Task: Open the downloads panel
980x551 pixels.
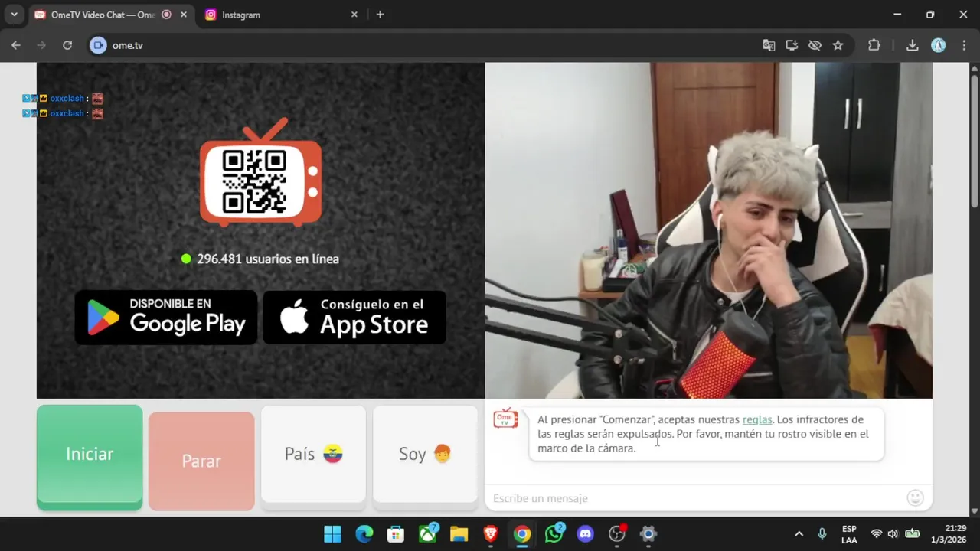Action: click(x=912, y=45)
